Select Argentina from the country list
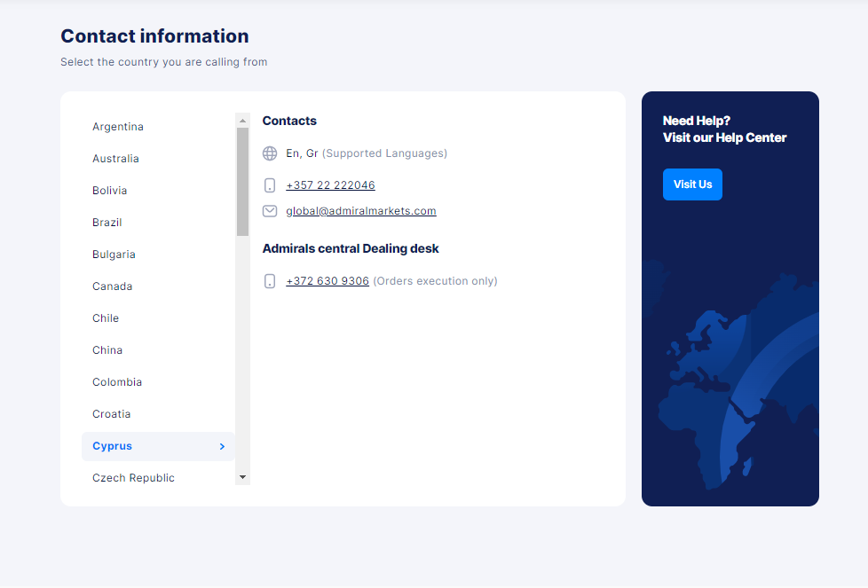 [x=118, y=127]
